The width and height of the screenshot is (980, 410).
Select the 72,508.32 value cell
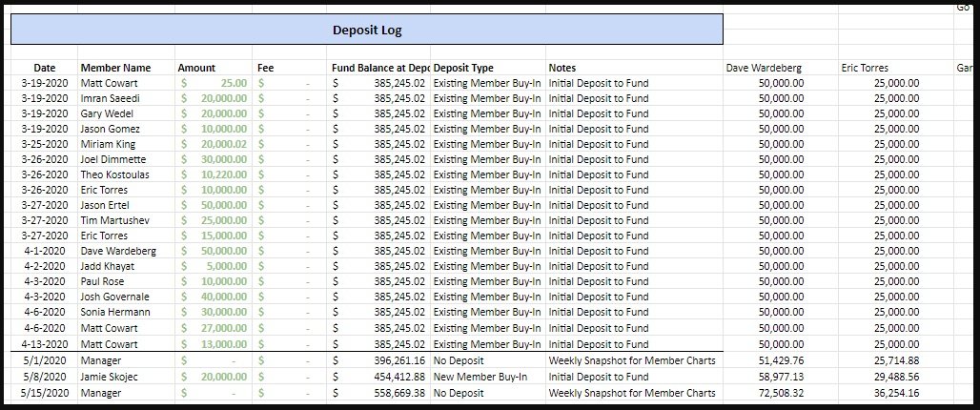click(x=781, y=393)
